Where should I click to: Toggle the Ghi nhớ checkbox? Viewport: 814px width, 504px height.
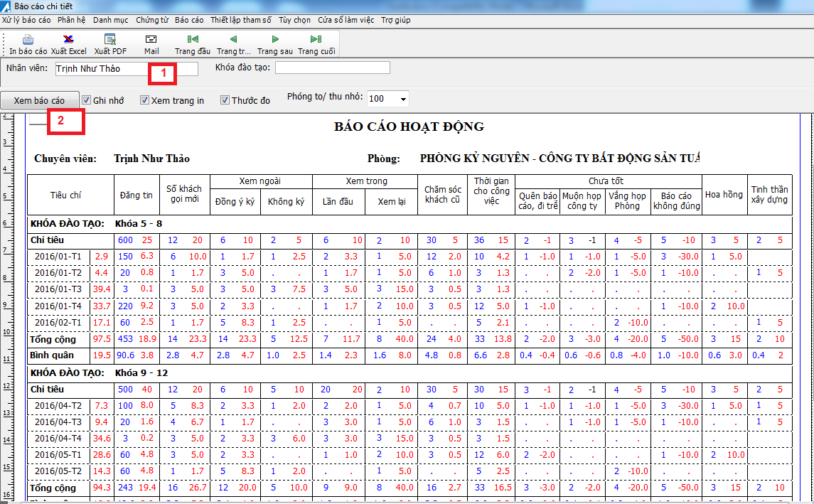click(x=87, y=100)
